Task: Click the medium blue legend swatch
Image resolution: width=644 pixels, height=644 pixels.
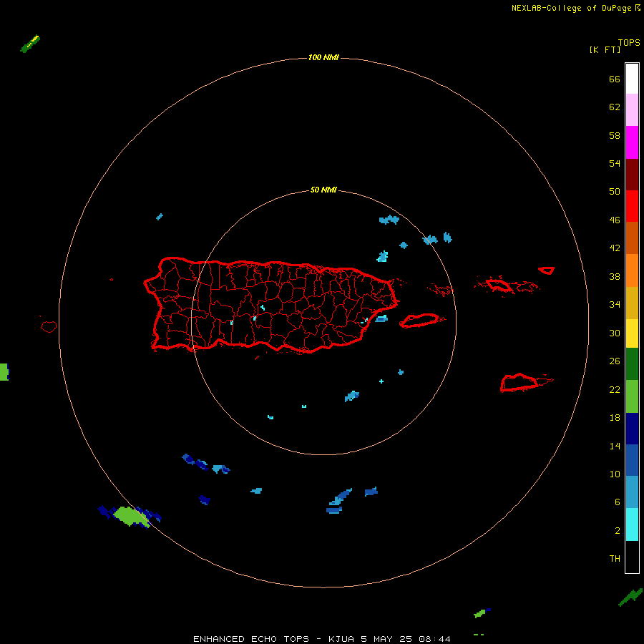Action: (x=632, y=460)
